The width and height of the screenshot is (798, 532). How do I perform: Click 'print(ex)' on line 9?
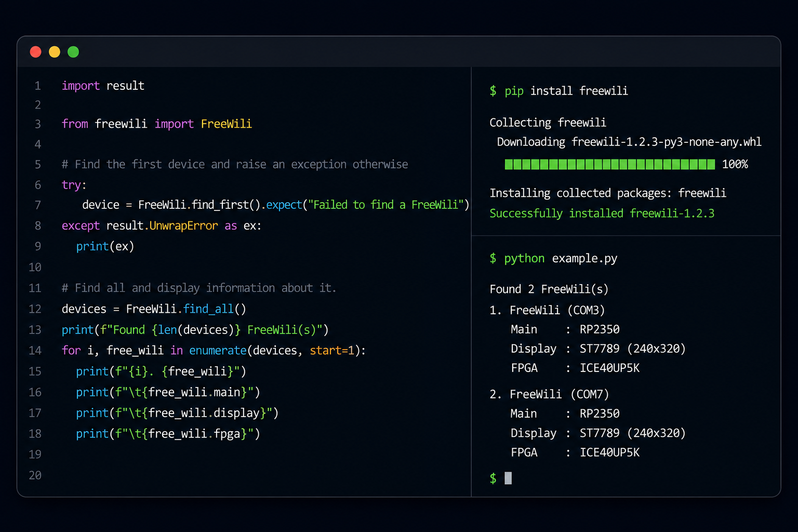point(105,247)
